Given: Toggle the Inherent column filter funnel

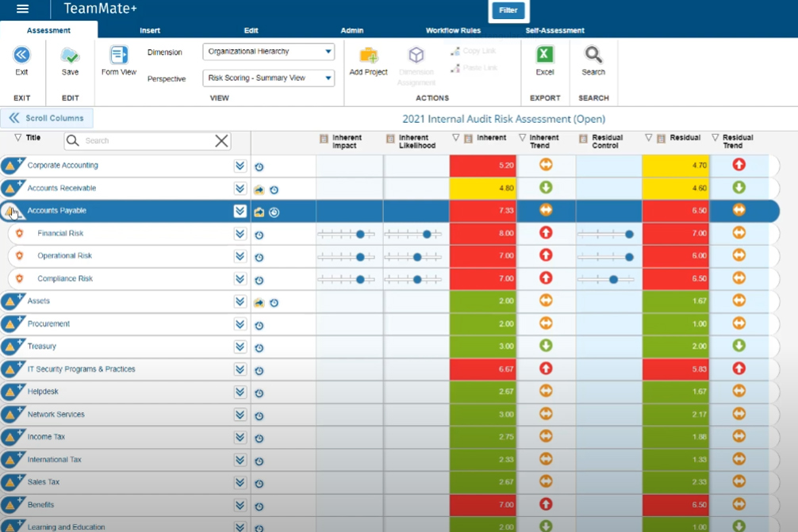Looking at the screenshot, I should click(456, 138).
